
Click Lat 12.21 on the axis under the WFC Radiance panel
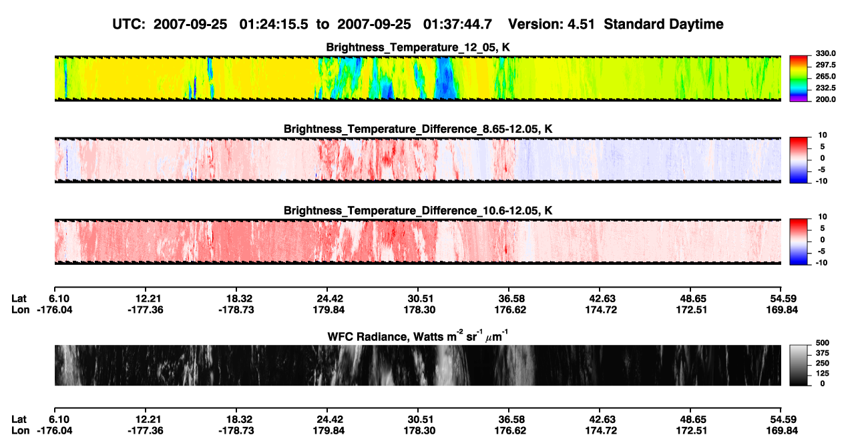tap(145, 419)
